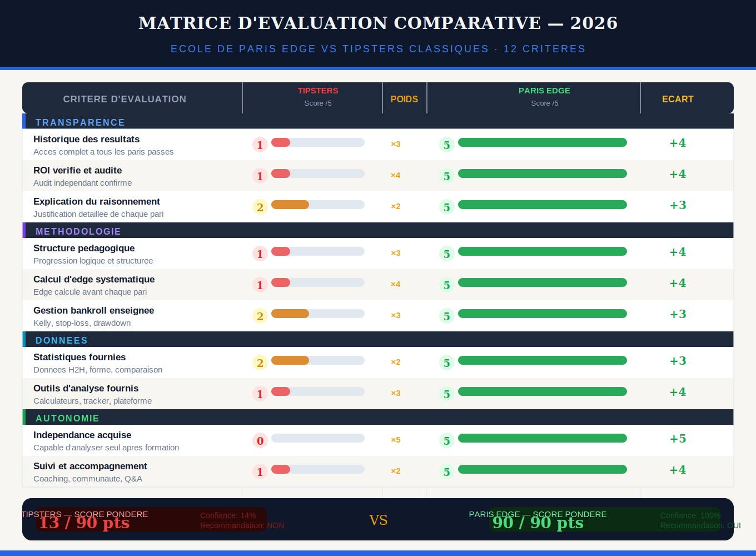Select the METHODOLOGIE section header

click(x=378, y=230)
